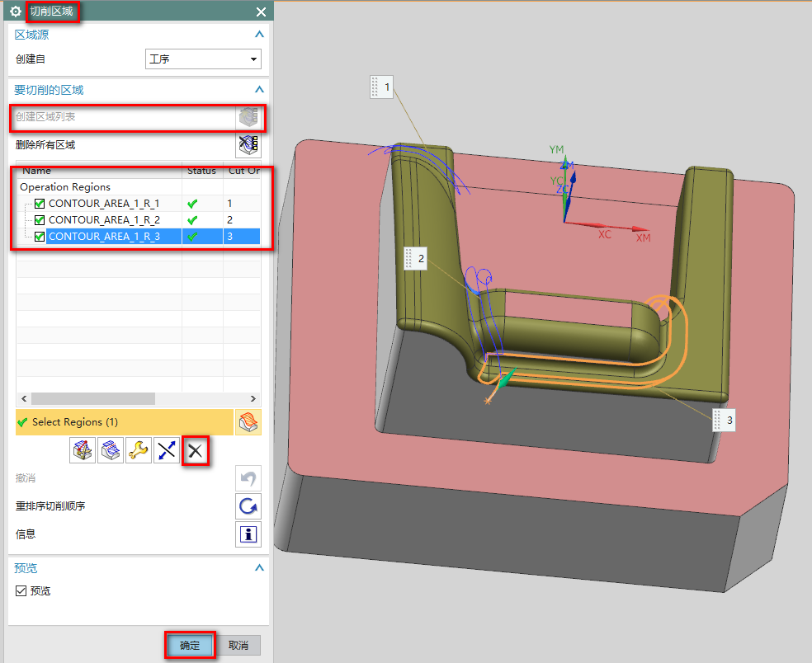
Task: Click the 确定 OK button
Action: pyautogui.click(x=190, y=645)
